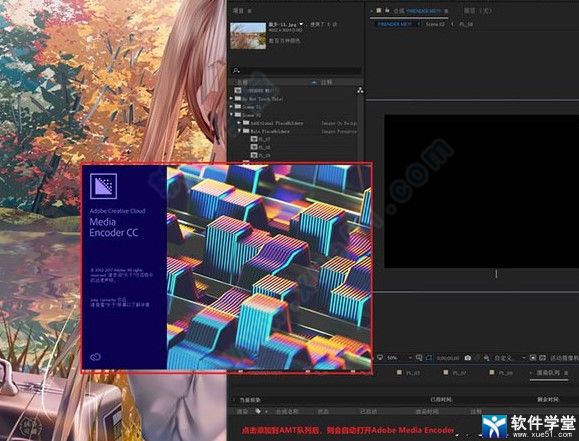Click PL_08 in the comp breadcrumb
579x441 pixels.
[x=466, y=24]
